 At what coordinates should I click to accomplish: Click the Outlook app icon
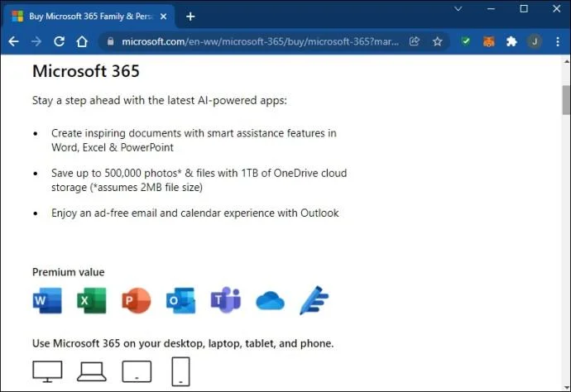coord(181,301)
